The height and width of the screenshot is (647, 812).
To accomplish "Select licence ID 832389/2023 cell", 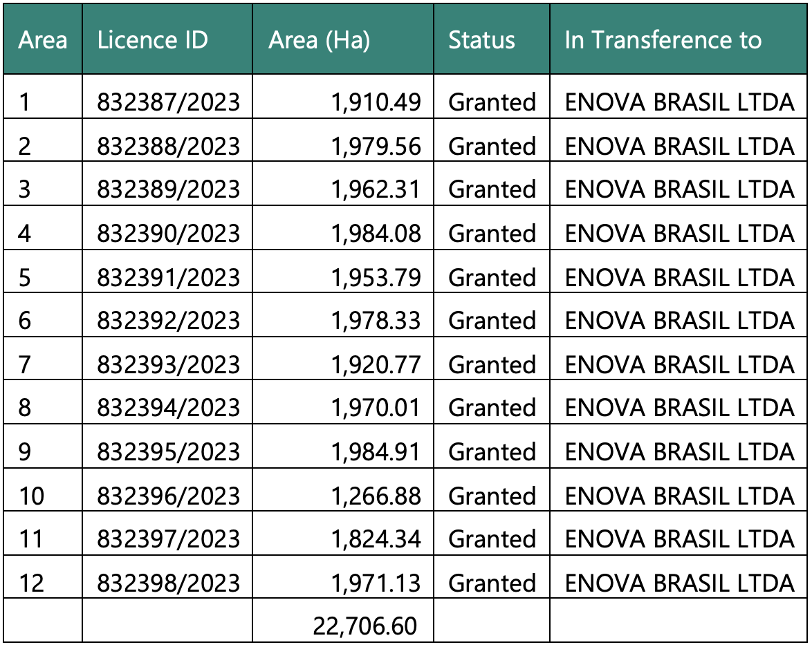I will click(168, 189).
